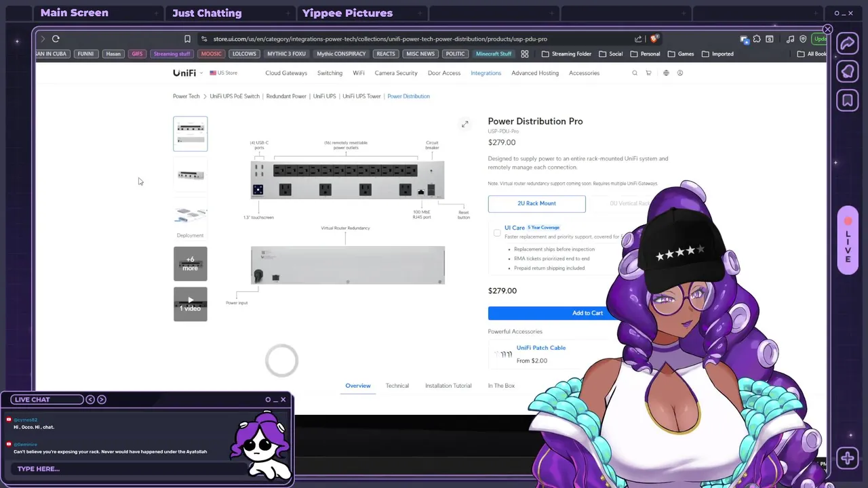Viewport: 868px width, 488px height.
Task: Go to next chat with right arrow
Action: (102, 399)
